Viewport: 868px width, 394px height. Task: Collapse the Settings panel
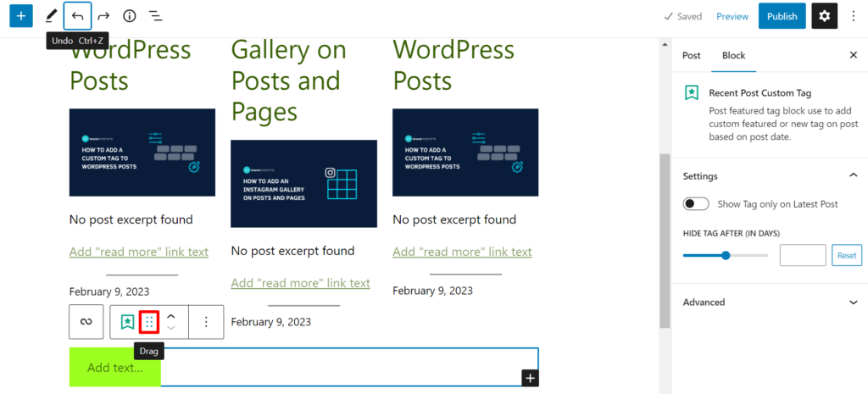(x=853, y=175)
